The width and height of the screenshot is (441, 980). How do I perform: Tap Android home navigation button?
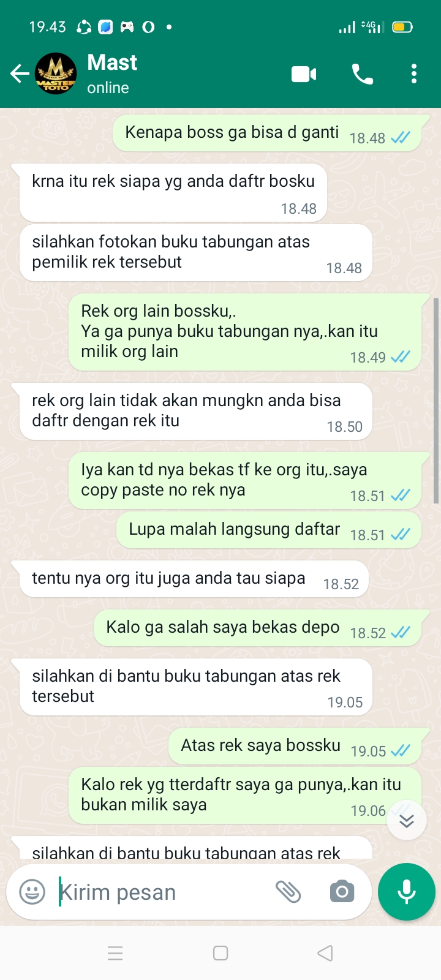pos(221,953)
